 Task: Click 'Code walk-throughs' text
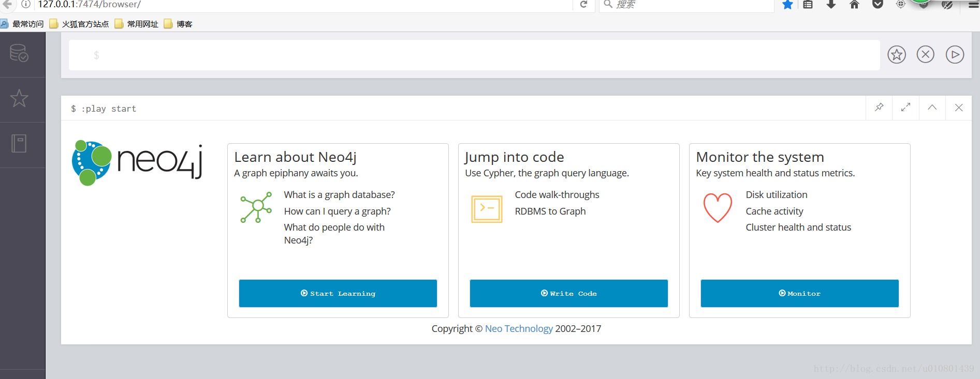pos(557,195)
